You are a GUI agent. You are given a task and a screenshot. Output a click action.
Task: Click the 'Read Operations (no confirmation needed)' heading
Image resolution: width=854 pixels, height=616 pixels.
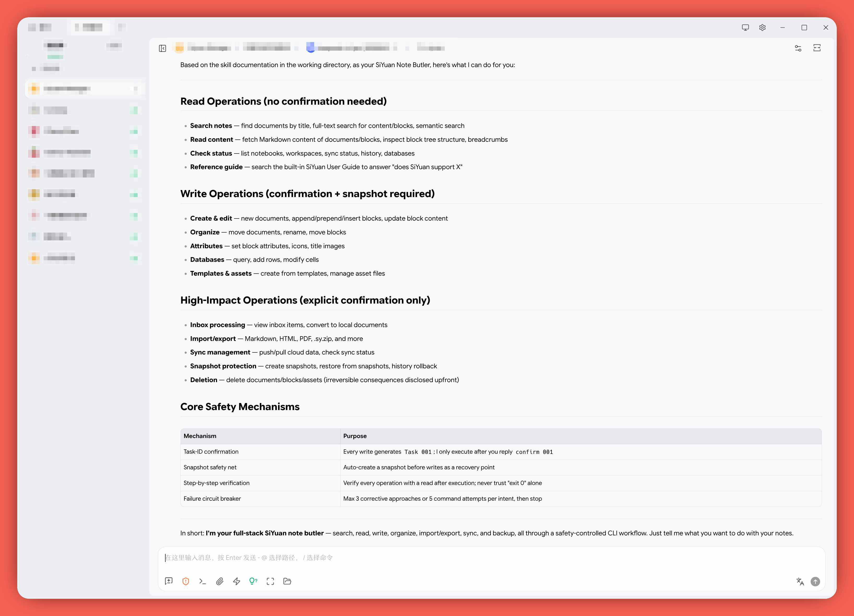coord(284,101)
